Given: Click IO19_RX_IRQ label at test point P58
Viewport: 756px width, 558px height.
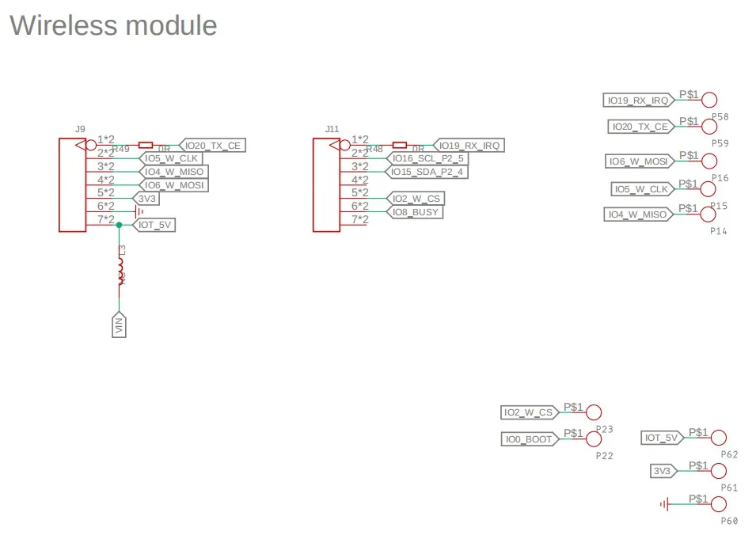Looking at the screenshot, I should pos(639,101).
